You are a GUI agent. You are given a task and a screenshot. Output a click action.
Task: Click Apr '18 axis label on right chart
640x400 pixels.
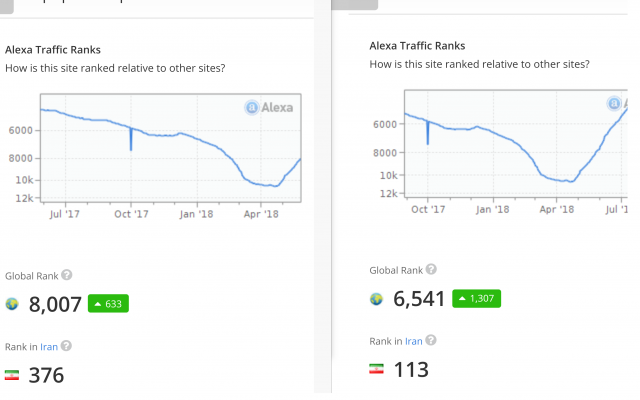click(557, 209)
